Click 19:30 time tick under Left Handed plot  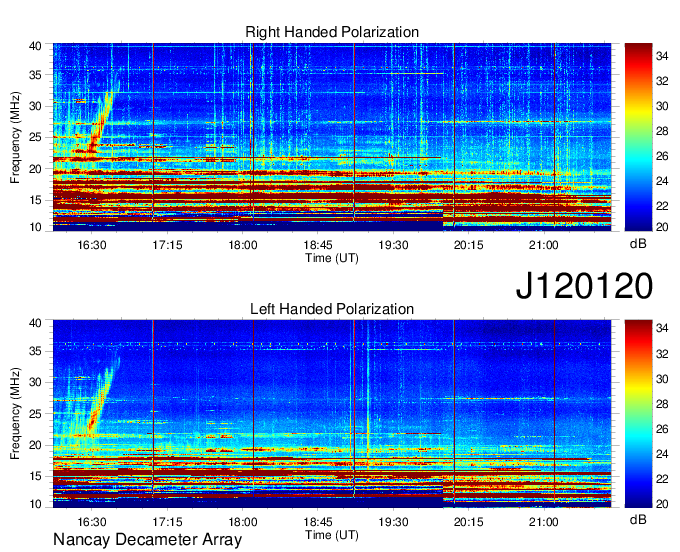click(x=393, y=522)
